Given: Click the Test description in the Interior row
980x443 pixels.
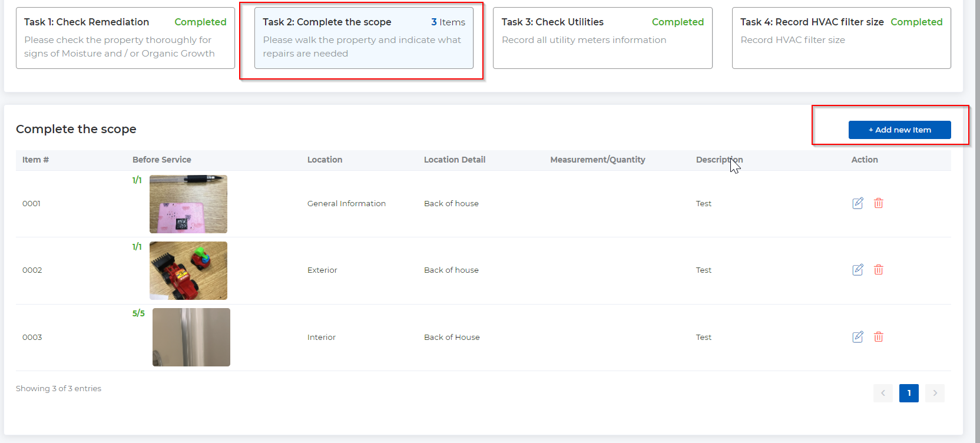Looking at the screenshot, I should (704, 337).
